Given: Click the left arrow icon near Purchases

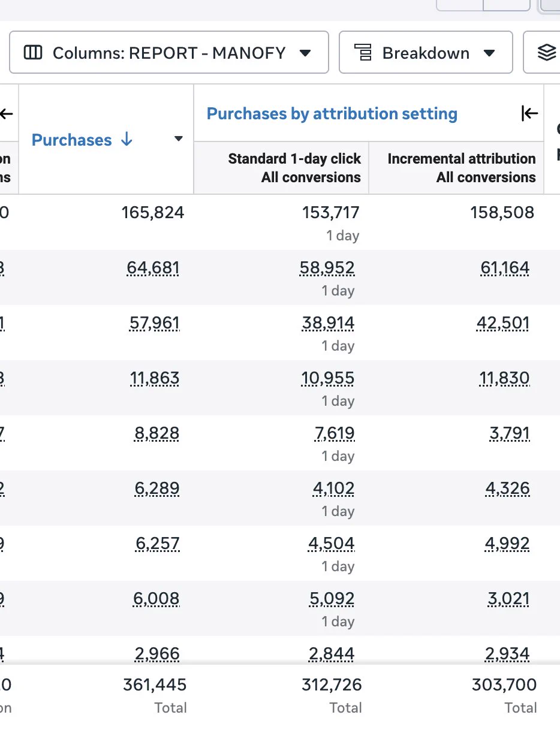Looking at the screenshot, I should [7, 113].
